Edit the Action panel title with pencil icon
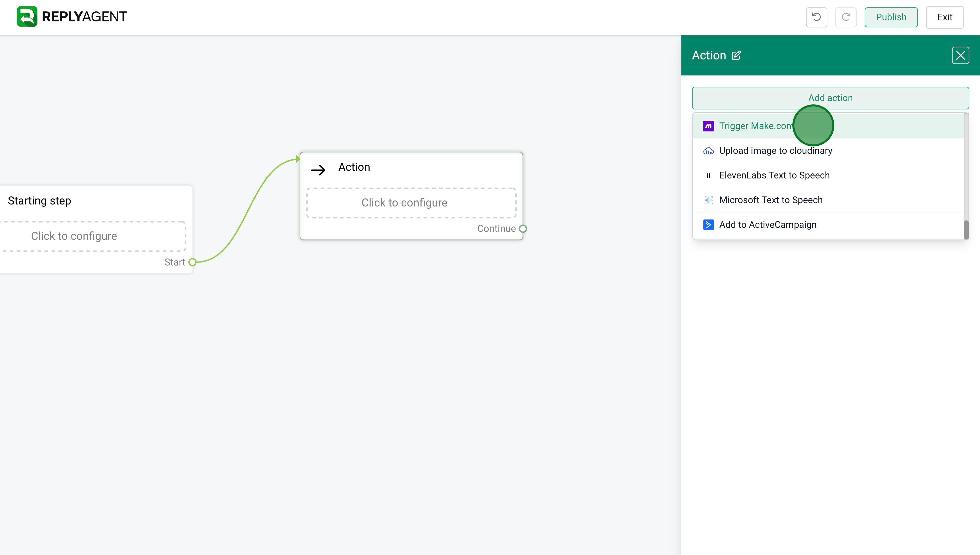This screenshot has width=980, height=555. pos(736,55)
